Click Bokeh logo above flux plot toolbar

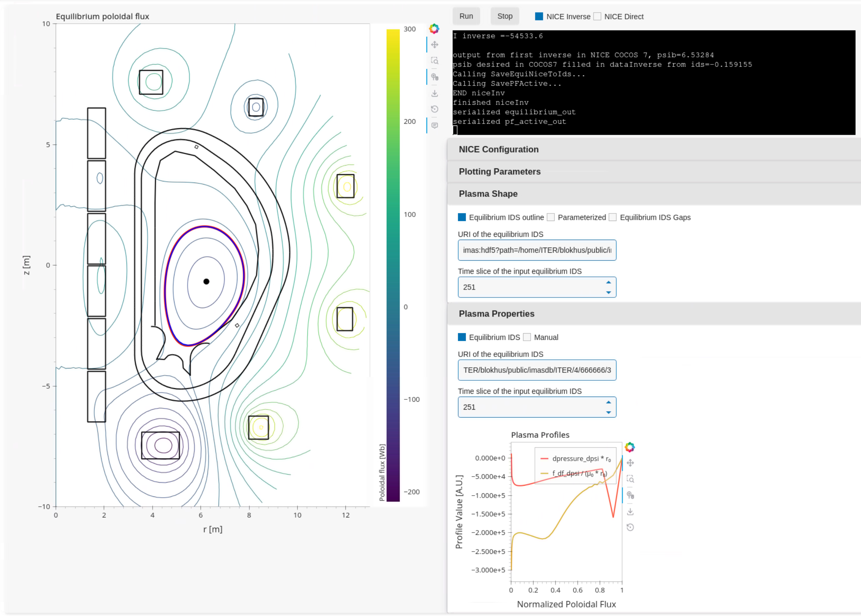point(434,29)
